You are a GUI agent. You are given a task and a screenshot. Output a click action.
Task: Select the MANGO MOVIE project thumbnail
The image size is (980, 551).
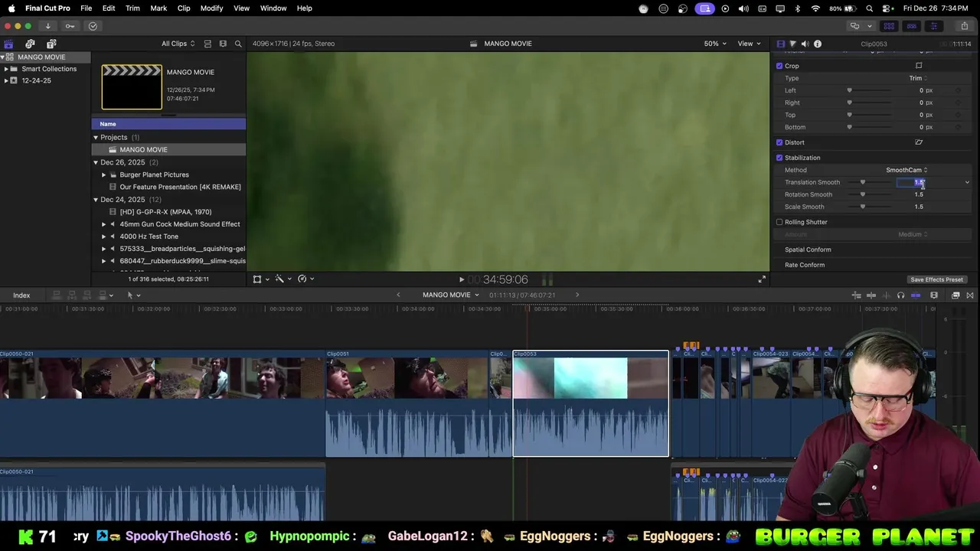(x=132, y=87)
